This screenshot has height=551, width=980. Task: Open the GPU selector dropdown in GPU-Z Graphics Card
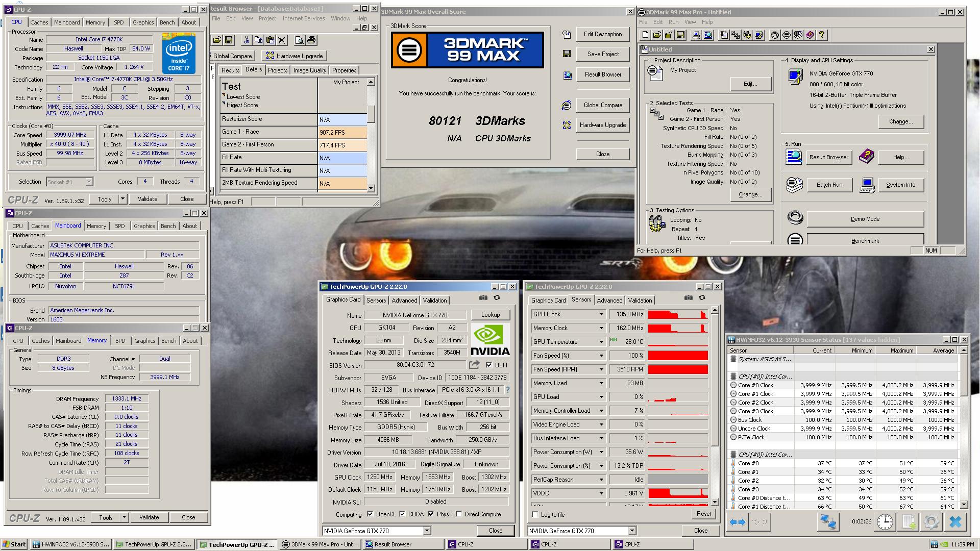point(427,531)
